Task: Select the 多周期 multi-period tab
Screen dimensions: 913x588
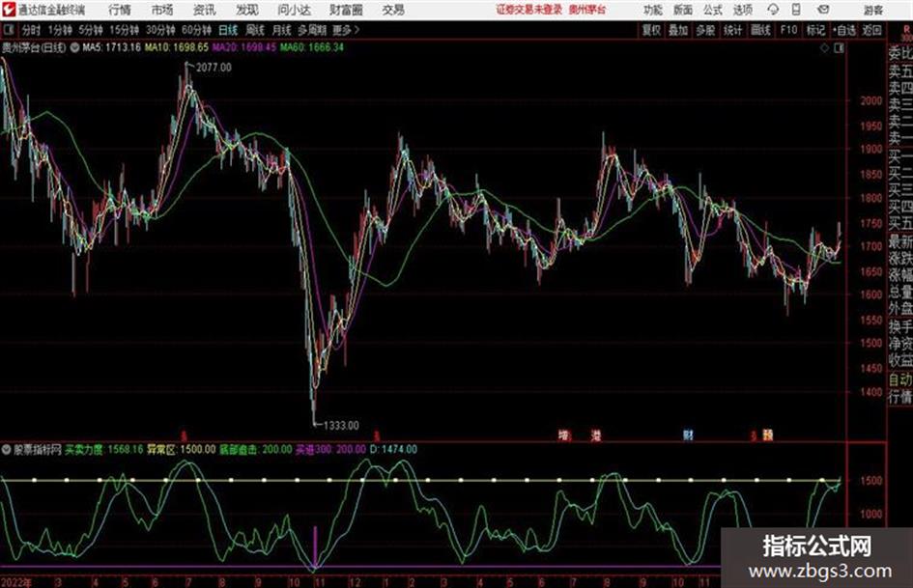Action: pyautogui.click(x=312, y=30)
